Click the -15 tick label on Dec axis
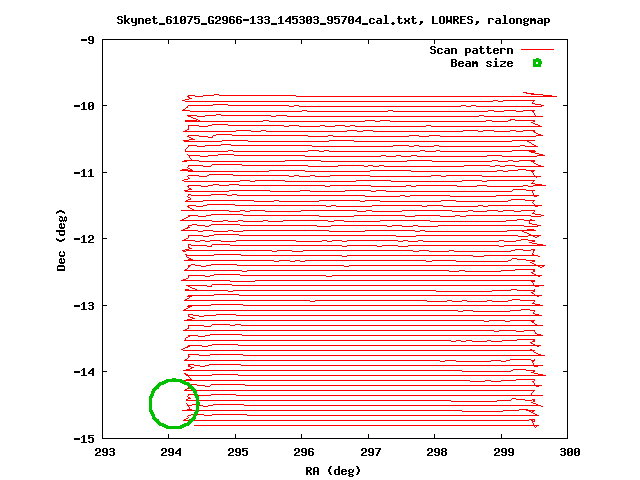The width and height of the screenshot is (640, 480). coord(82,438)
